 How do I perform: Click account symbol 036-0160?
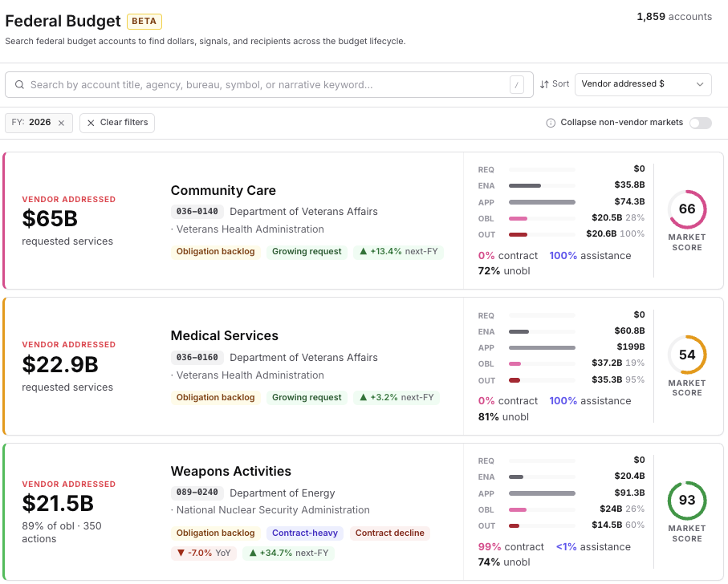197,358
